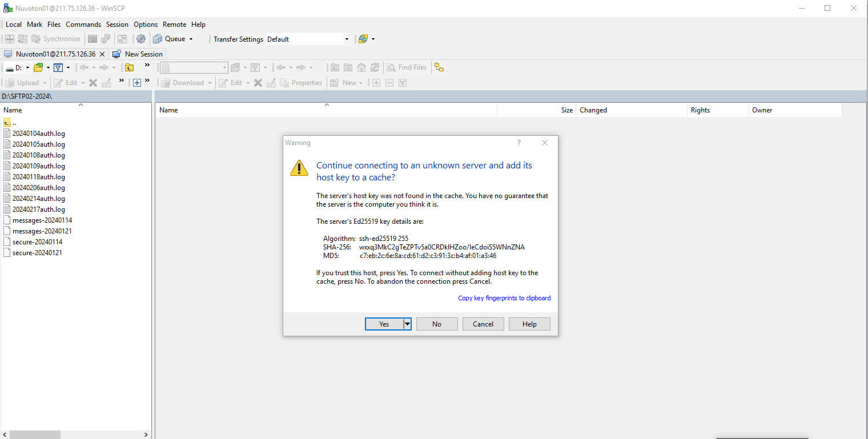Open the Preferences gear icon
Screen dimensions: 868x439
click(x=141, y=39)
